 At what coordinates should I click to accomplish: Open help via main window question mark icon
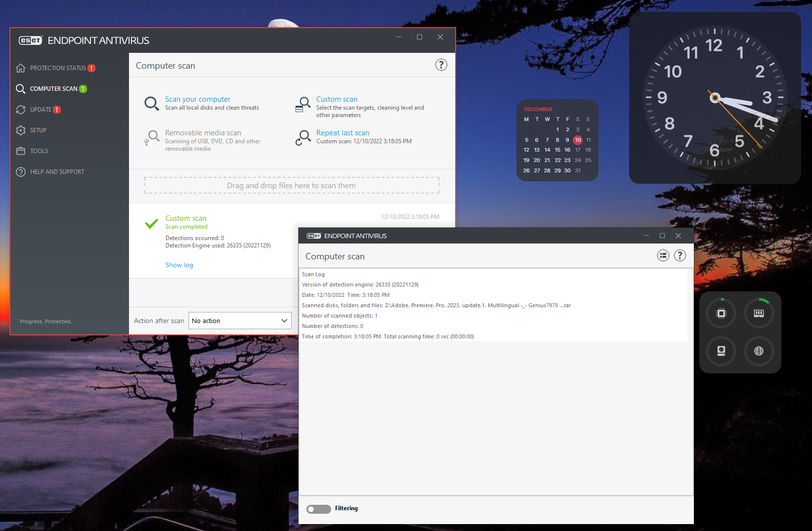[x=441, y=65]
